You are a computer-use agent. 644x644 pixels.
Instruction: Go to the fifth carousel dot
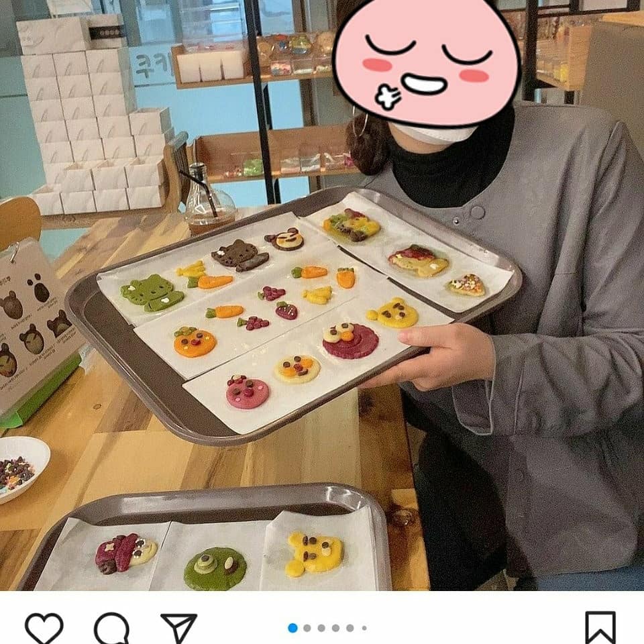point(350,628)
